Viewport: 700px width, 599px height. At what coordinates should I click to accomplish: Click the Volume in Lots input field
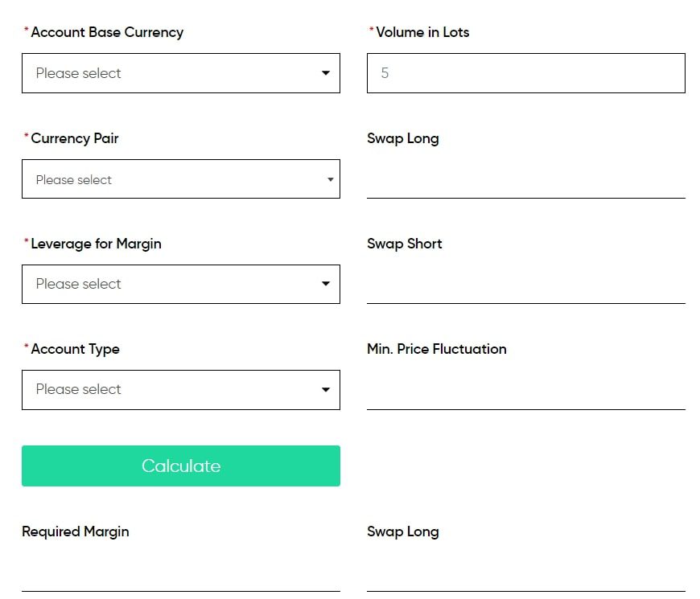click(526, 73)
